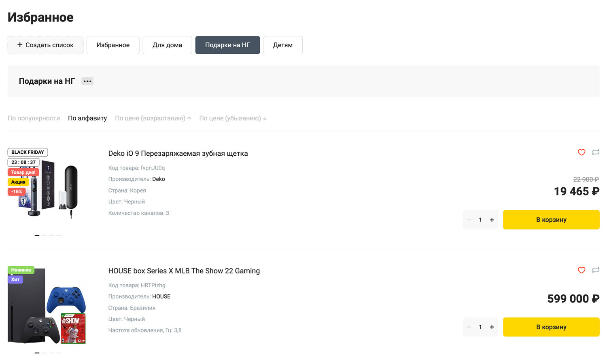Viewport: 607px width, 364px height.
Task: Add Deko toothbrush to cart
Action: (551, 220)
